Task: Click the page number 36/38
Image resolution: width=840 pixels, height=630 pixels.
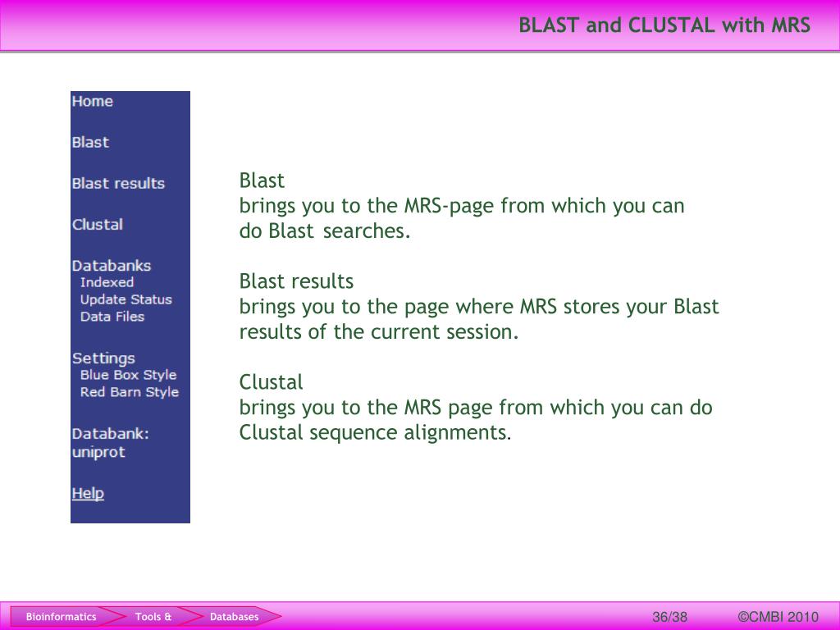Action: pyautogui.click(x=669, y=617)
